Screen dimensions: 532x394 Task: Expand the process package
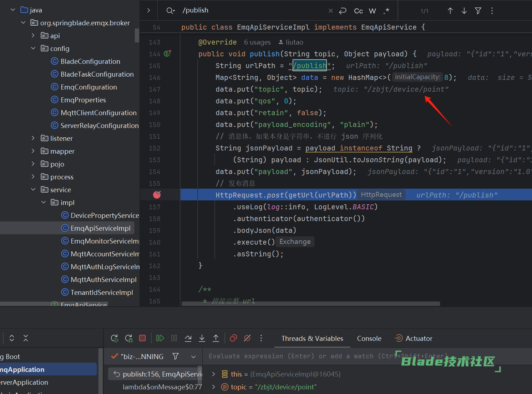coord(33,176)
